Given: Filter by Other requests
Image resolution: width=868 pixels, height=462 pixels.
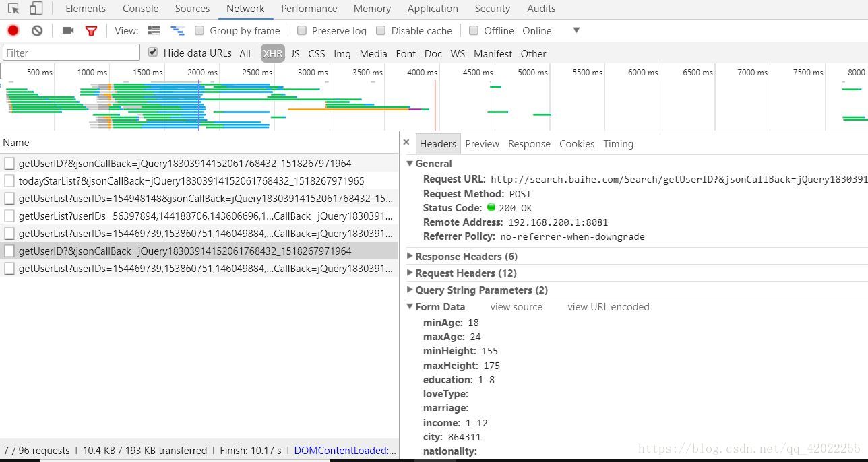Looking at the screenshot, I should [x=533, y=53].
